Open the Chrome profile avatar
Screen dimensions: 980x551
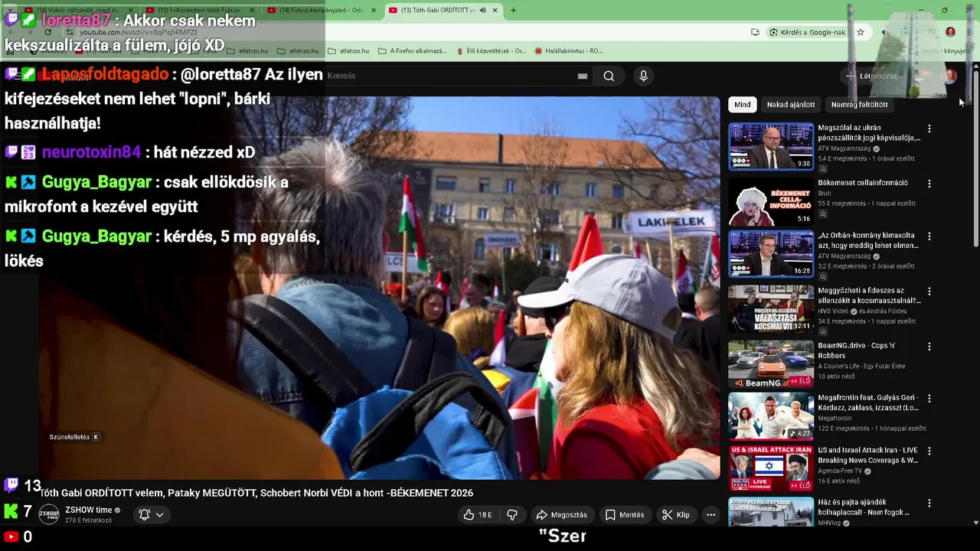[950, 32]
